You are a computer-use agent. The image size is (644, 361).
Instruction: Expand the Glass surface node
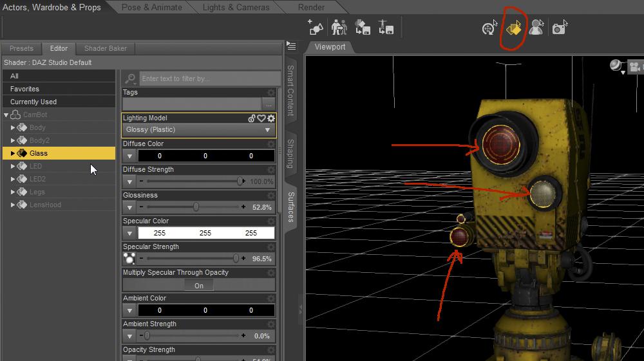(12, 153)
